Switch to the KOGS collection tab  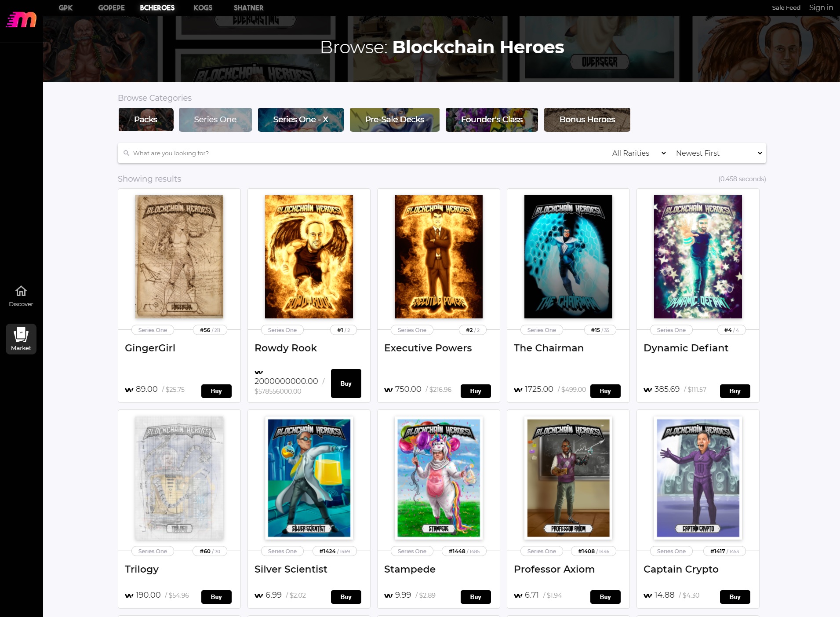(x=203, y=8)
